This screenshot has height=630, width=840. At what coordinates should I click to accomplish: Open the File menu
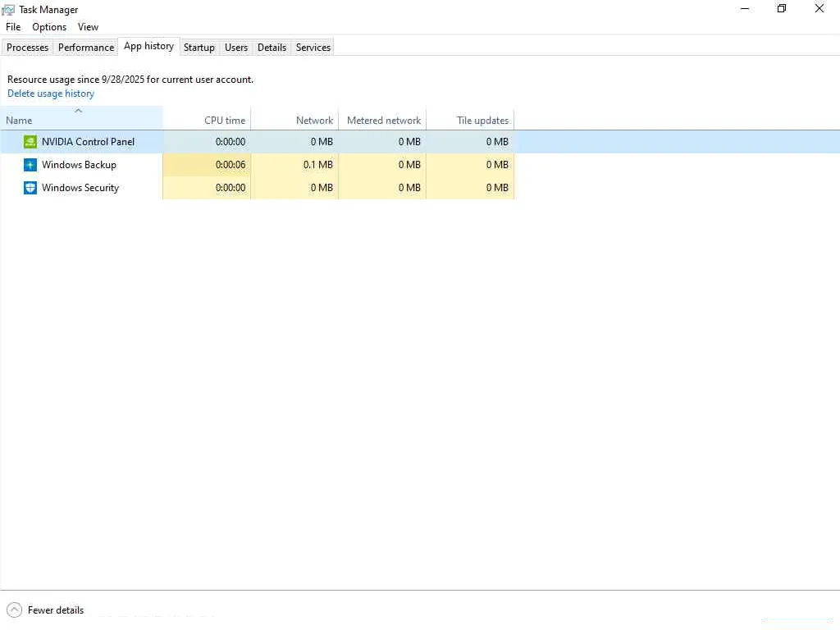pos(13,27)
